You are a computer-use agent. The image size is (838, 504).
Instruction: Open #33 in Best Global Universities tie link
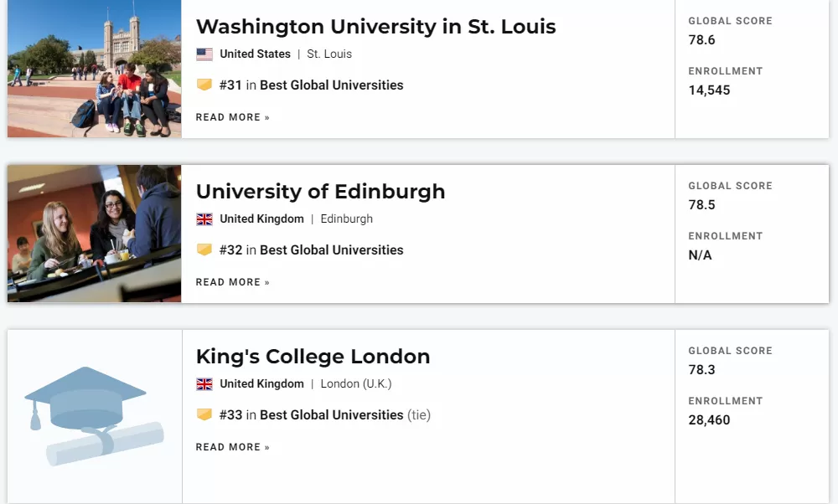pos(324,415)
